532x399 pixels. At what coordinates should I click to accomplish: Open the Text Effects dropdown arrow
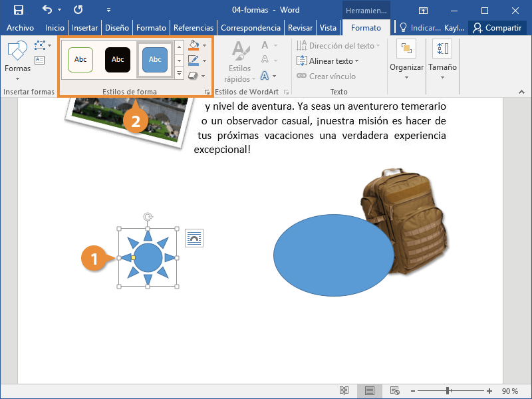point(274,76)
